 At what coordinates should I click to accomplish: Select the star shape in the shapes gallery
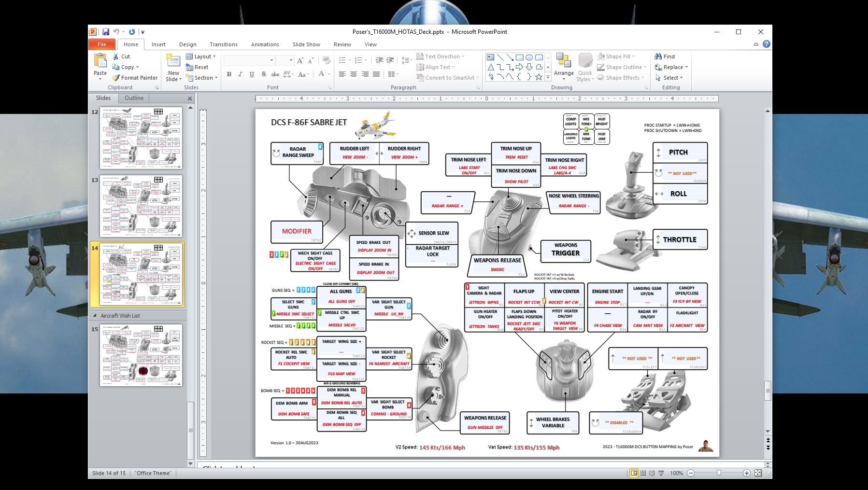click(539, 77)
